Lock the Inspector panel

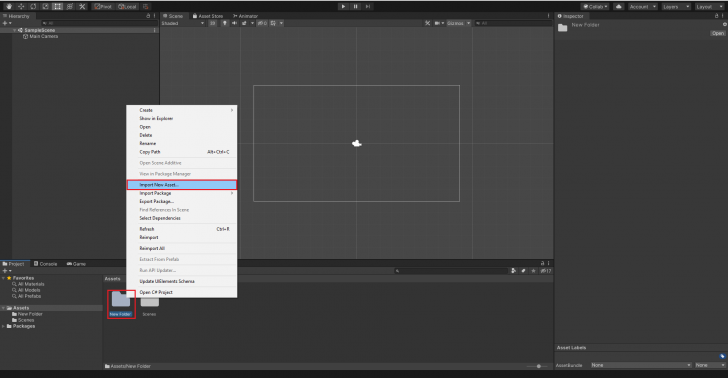click(716, 16)
